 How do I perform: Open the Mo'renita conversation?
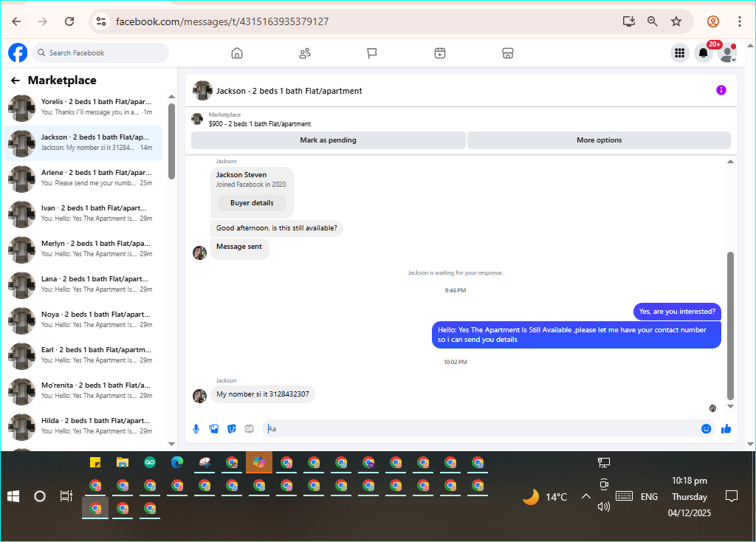[x=83, y=391]
